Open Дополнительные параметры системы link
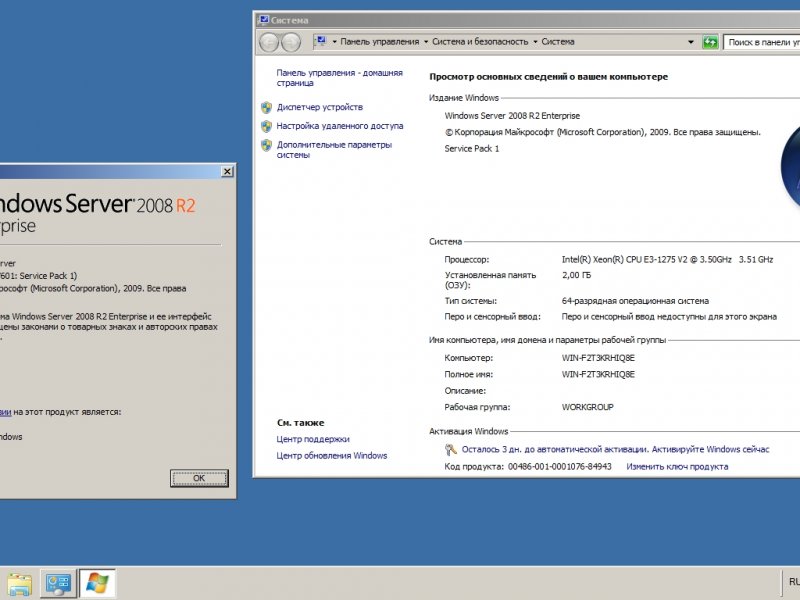800x600 pixels. click(x=334, y=149)
